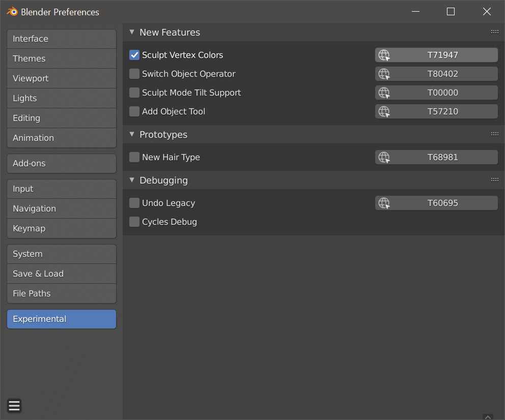Open the Interface preferences tab

point(62,39)
